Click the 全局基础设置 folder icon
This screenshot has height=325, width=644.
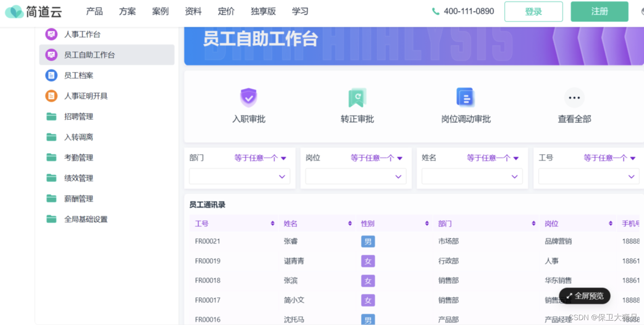point(51,219)
